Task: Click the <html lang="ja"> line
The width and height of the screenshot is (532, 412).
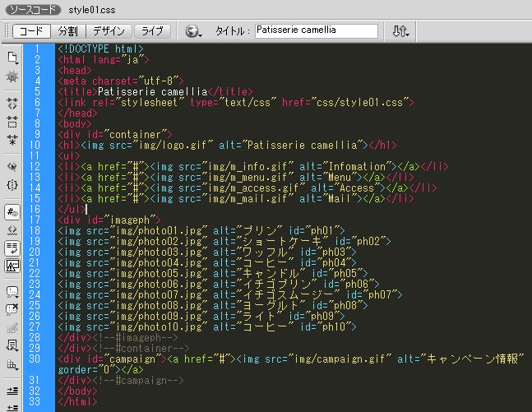Action: (x=104, y=60)
